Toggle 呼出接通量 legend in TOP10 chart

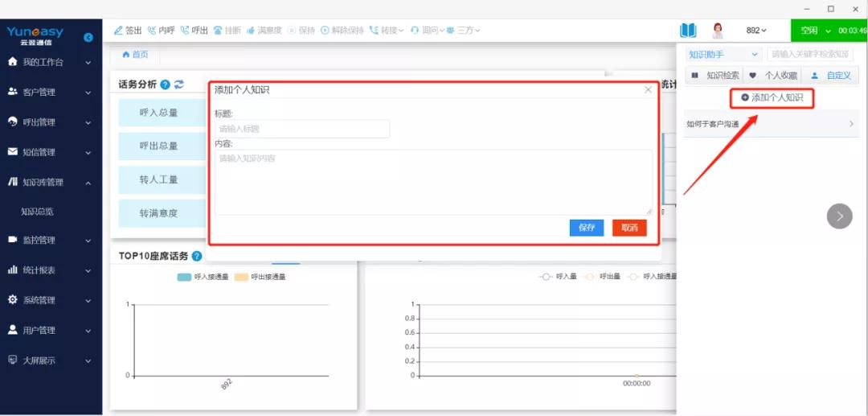[260, 277]
